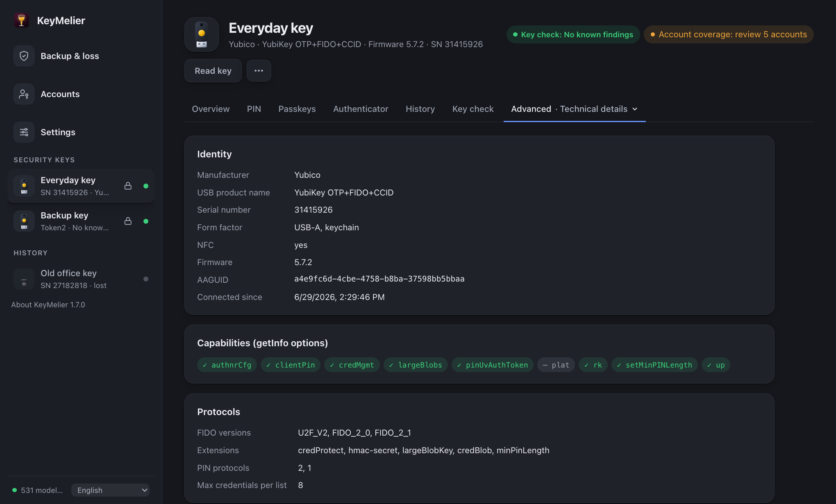Open the three-dots more actions button
This screenshot has width=836, height=504.
(259, 71)
